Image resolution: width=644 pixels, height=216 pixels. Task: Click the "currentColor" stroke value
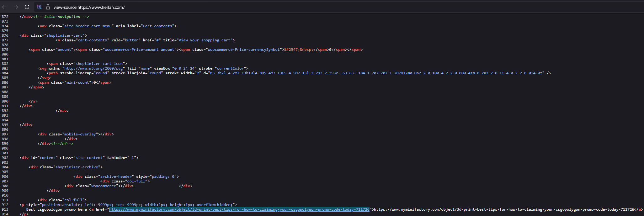click(x=230, y=68)
